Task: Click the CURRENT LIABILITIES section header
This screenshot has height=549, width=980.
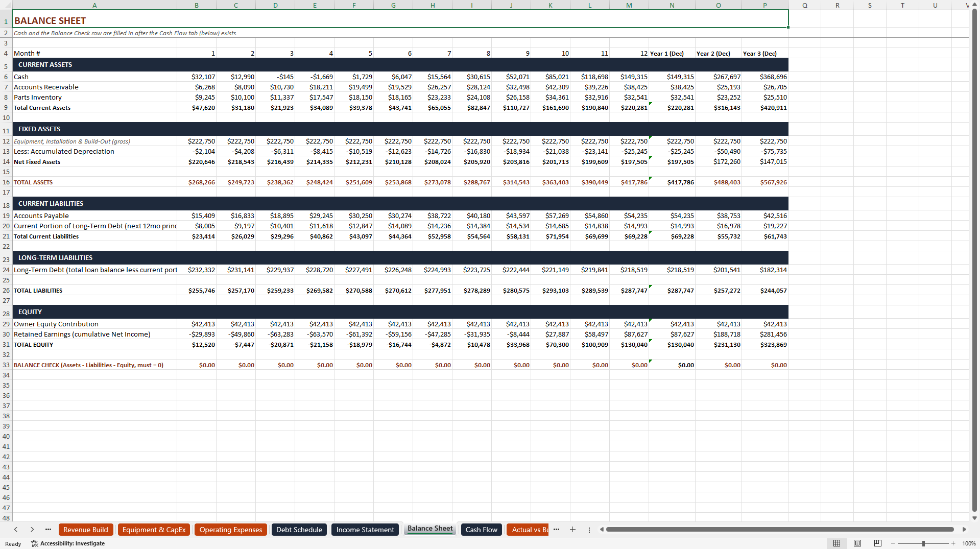Action: (x=400, y=204)
